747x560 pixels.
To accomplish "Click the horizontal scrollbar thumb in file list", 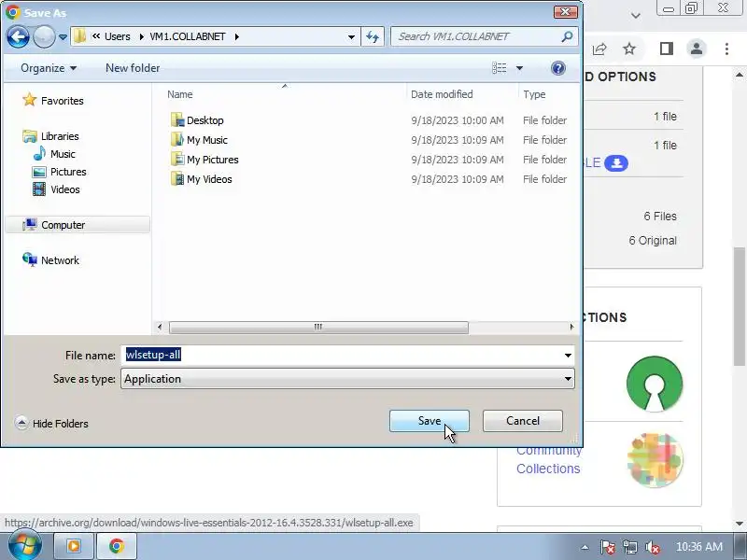I will pos(318,328).
